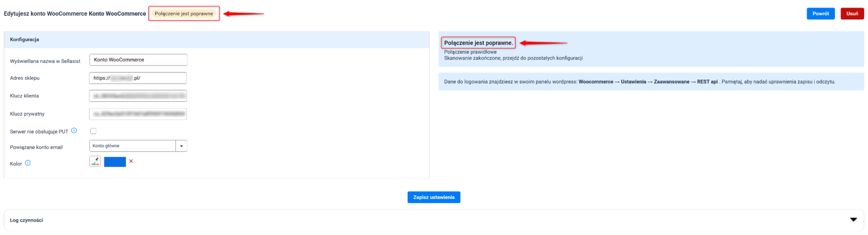
Task: Click the red Usuń button
Action: click(x=852, y=13)
